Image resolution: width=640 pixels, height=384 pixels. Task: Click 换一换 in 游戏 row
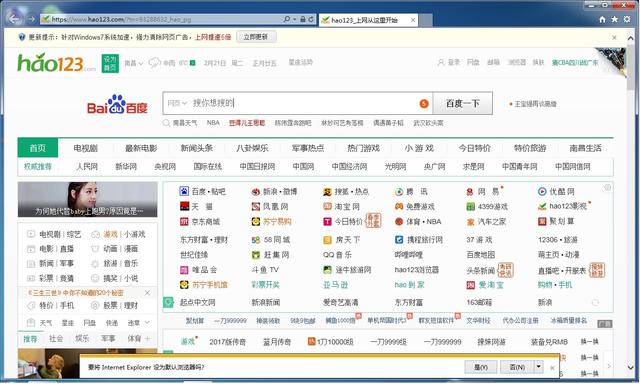point(589,342)
